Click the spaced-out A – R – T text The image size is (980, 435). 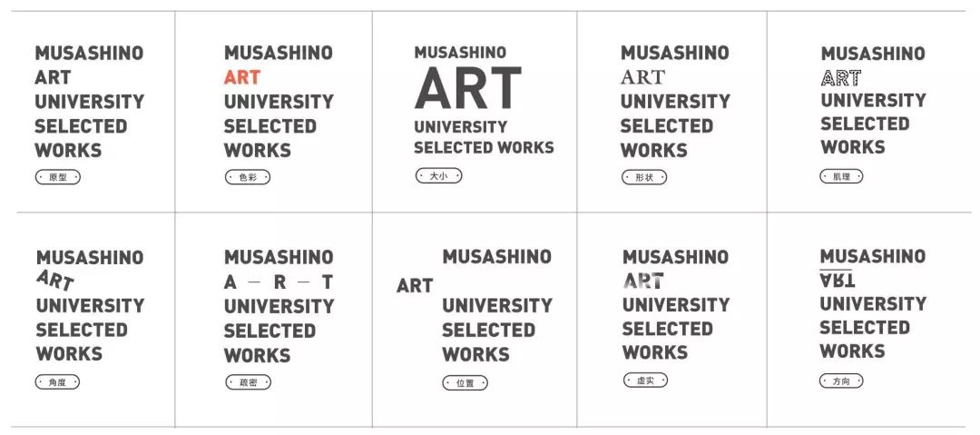click(x=279, y=282)
